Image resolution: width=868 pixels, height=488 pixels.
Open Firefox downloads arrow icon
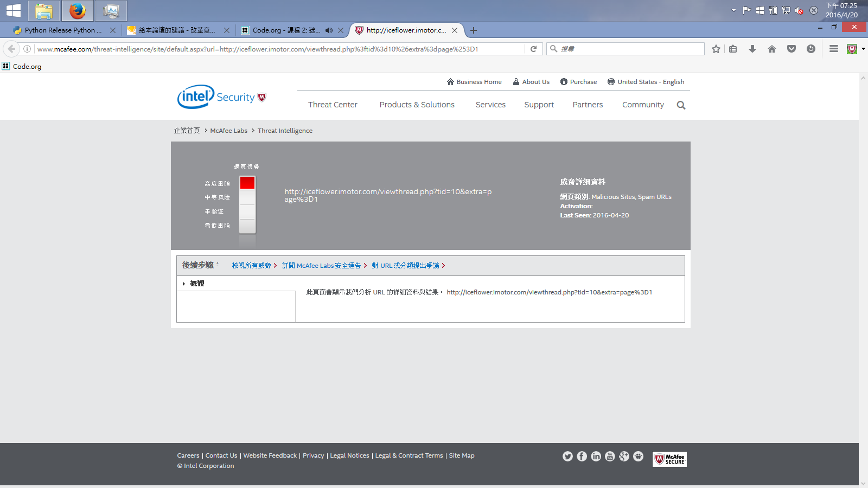coord(752,49)
